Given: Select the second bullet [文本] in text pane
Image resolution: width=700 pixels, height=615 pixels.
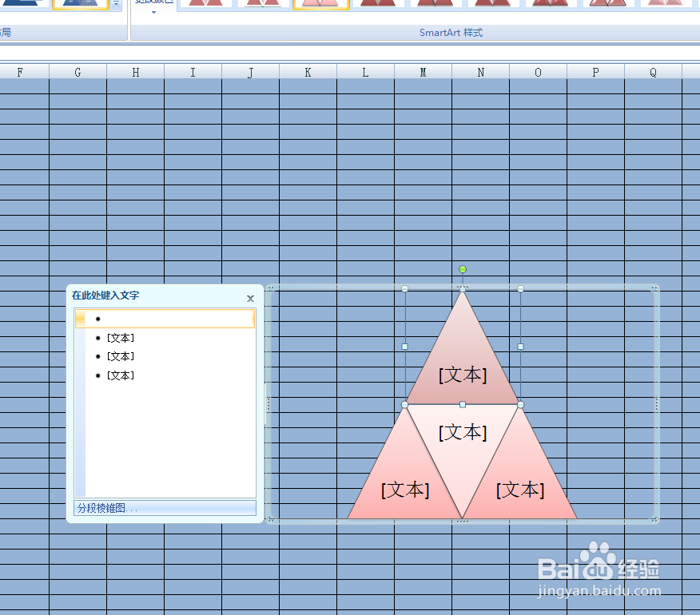Looking at the screenshot, I should 121,338.
